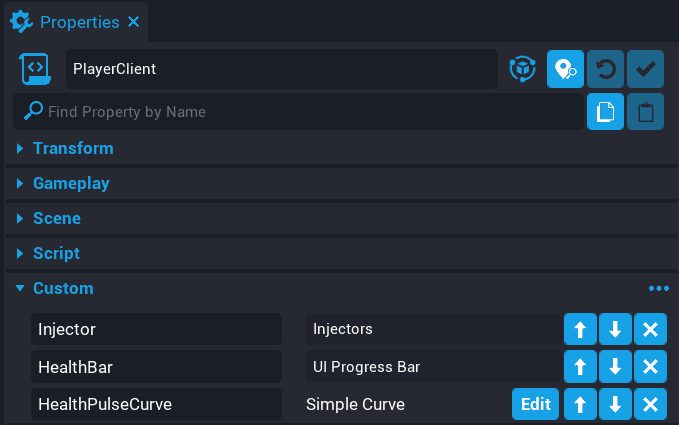Move HealthBar property up

580,367
